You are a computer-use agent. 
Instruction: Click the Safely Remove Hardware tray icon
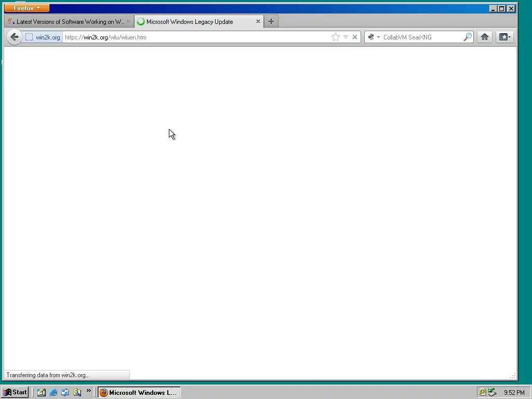pos(492,393)
